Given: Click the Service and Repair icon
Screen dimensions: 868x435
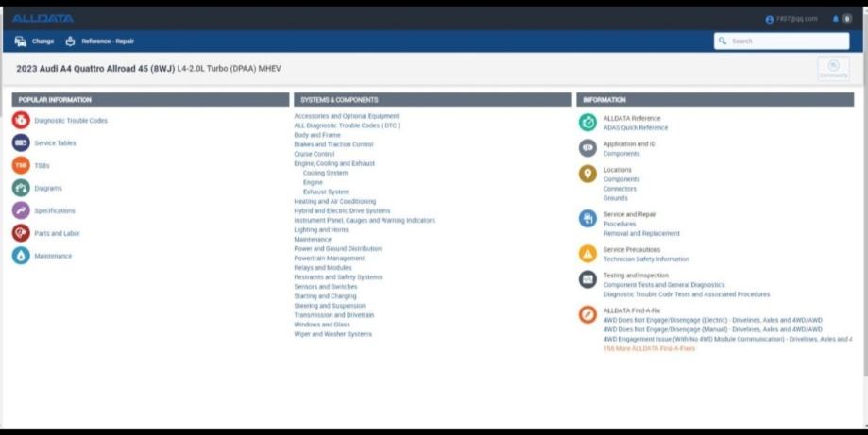Looking at the screenshot, I should [x=587, y=218].
